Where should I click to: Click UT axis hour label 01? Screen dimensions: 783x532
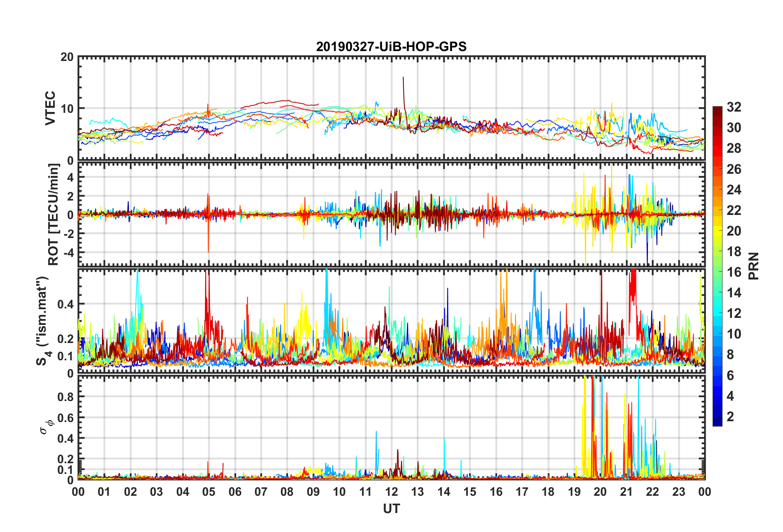104,492
